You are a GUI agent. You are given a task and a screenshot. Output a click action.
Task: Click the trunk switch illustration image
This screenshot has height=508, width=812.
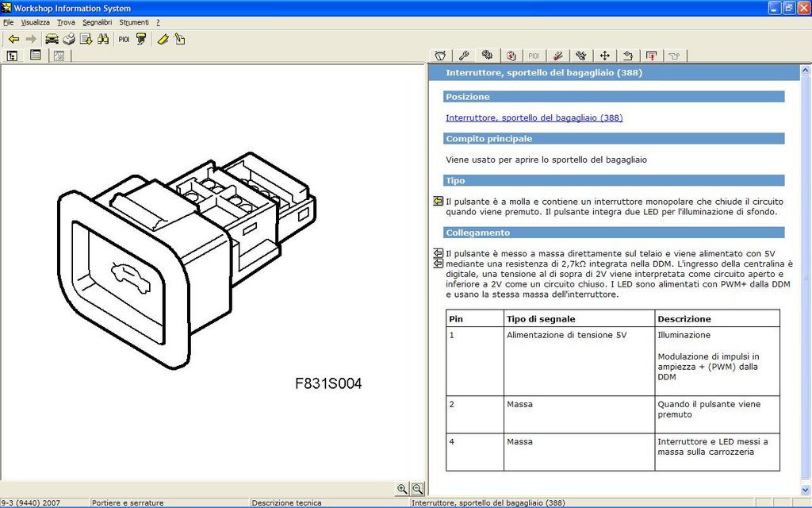point(186,260)
